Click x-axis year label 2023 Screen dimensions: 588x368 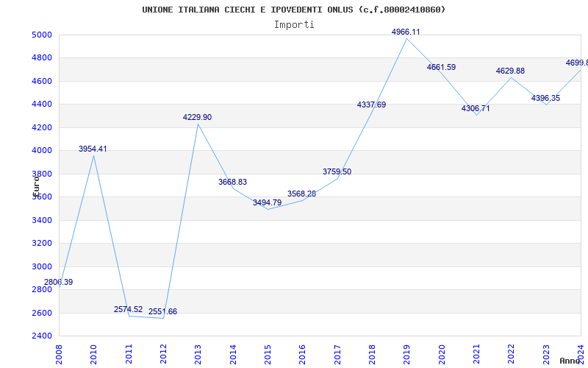click(546, 354)
